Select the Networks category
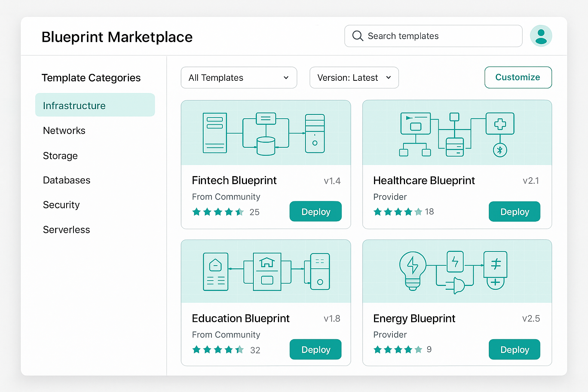The image size is (588, 392). 64,131
